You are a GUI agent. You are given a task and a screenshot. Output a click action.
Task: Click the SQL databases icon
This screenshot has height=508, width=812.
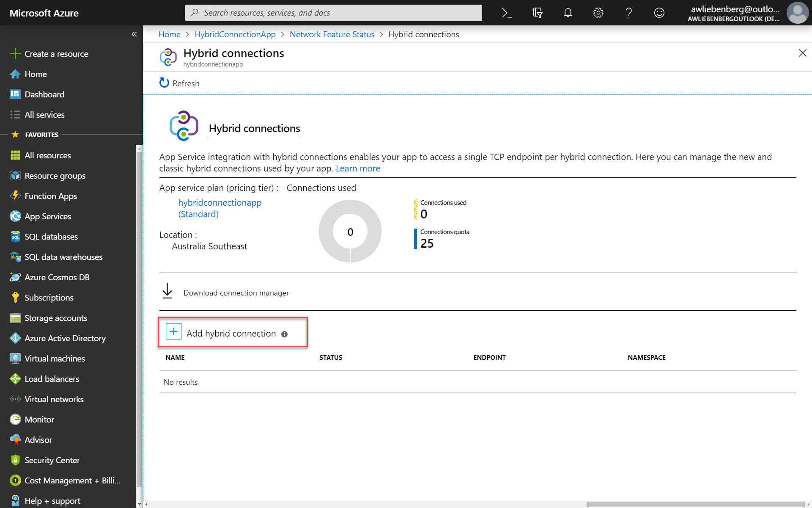(x=15, y=237)
